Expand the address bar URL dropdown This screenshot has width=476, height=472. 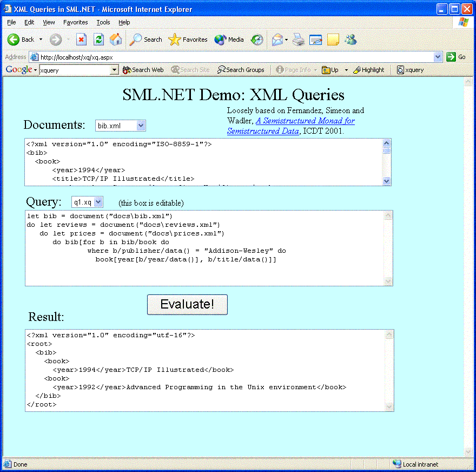[x=438, y=57]
